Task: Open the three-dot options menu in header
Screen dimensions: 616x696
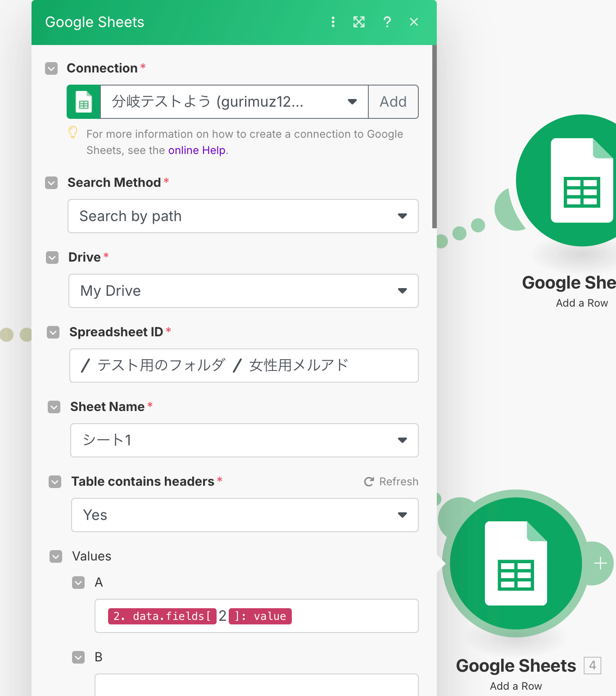Action: tap(333, 22)
